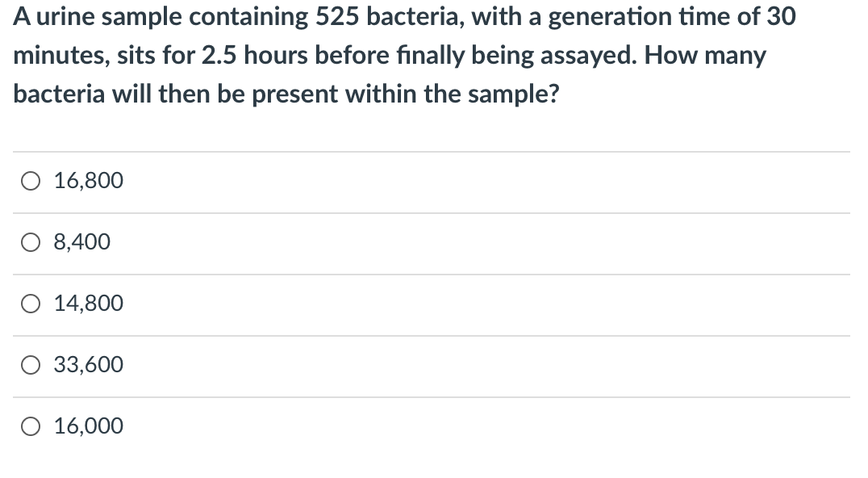Select the radio circle beside 16,800
Image resolution: width=868 pixels, height=478 pixels.
[x=31, y=181]
